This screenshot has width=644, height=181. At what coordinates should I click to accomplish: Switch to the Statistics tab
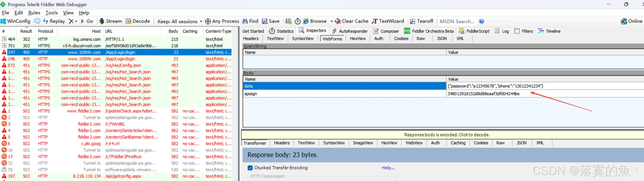[x=281, y=31]
